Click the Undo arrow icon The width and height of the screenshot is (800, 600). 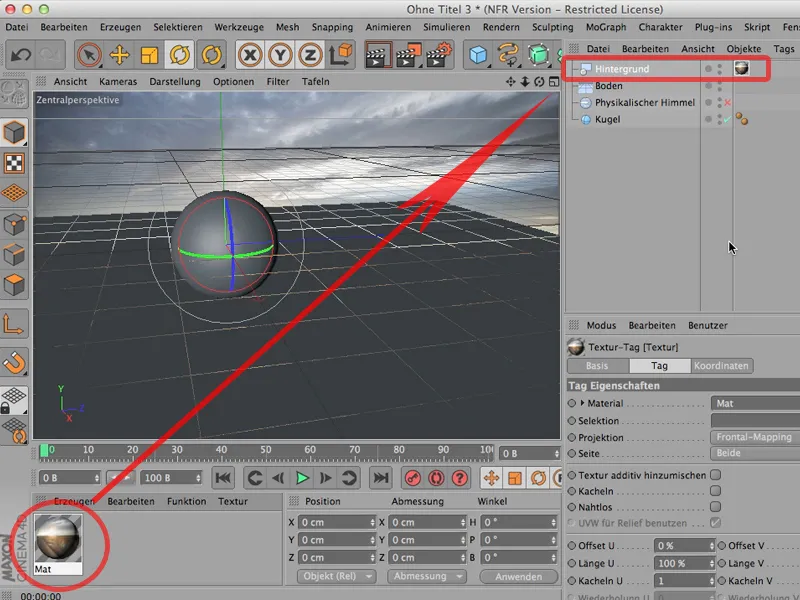21,55
